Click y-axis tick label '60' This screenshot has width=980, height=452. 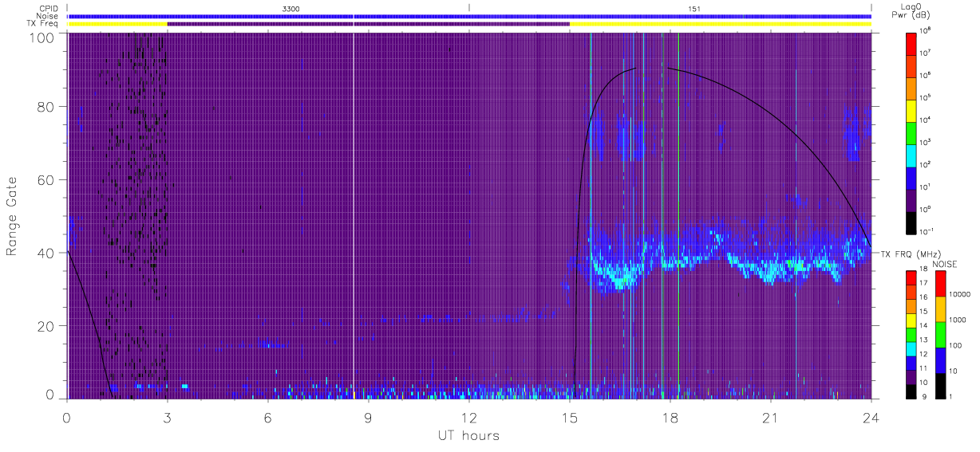(x=45, y=180)
